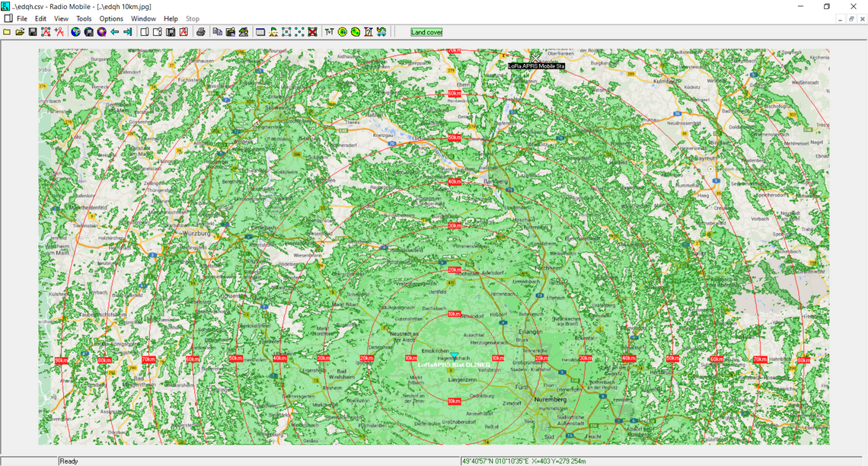Click the 10km label south of station
This screenshot has height=466, width=868.
(454, 401)
